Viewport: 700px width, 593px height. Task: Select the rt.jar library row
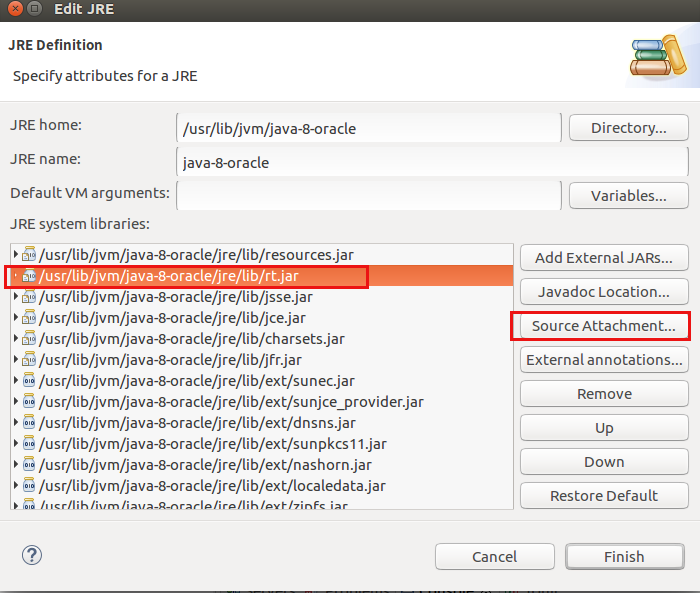(x=262, y=276)
